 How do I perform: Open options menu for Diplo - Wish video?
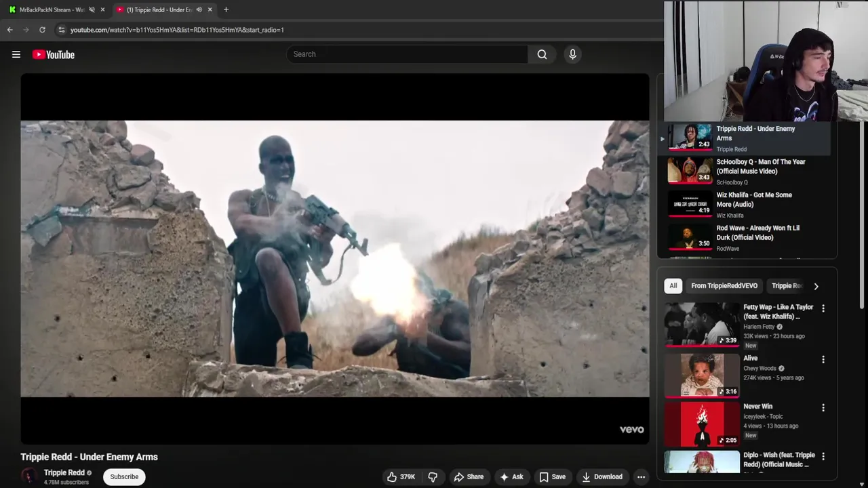click(x=823, y=457)
